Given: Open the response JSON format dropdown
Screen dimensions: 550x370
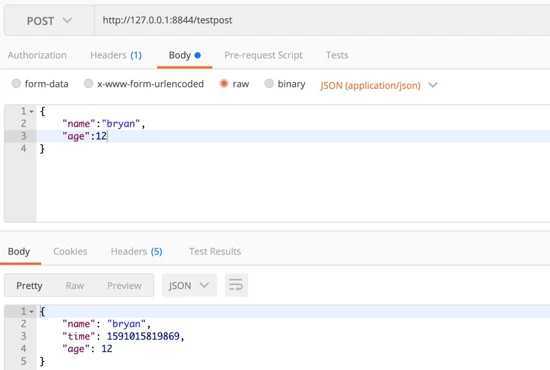Looking at the screenshot, I should (x=189, y=285).
